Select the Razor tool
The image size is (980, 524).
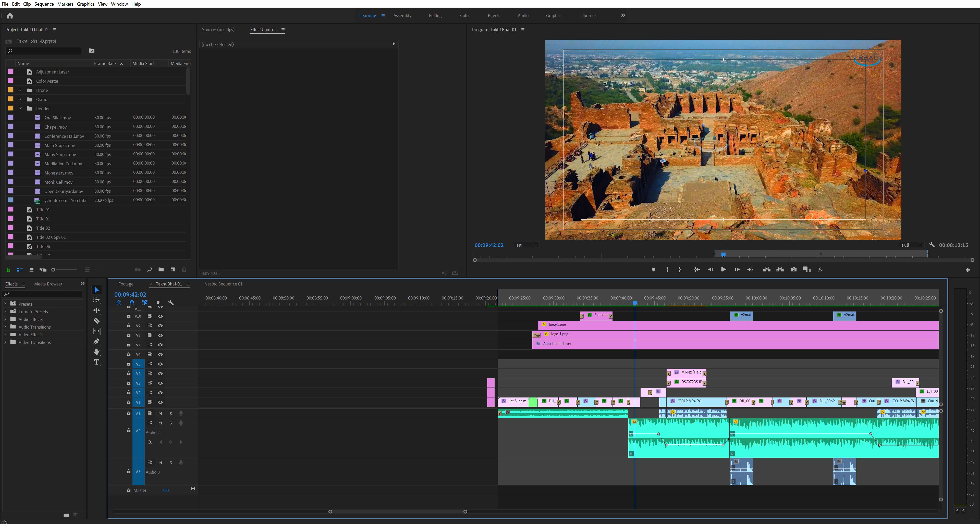tap(97, 321)
